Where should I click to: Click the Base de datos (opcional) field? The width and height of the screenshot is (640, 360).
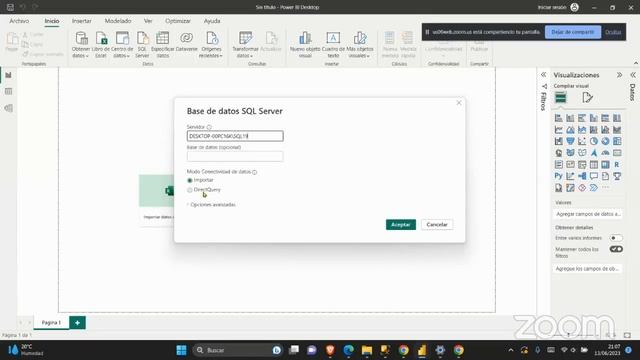(x=235, y=156)
